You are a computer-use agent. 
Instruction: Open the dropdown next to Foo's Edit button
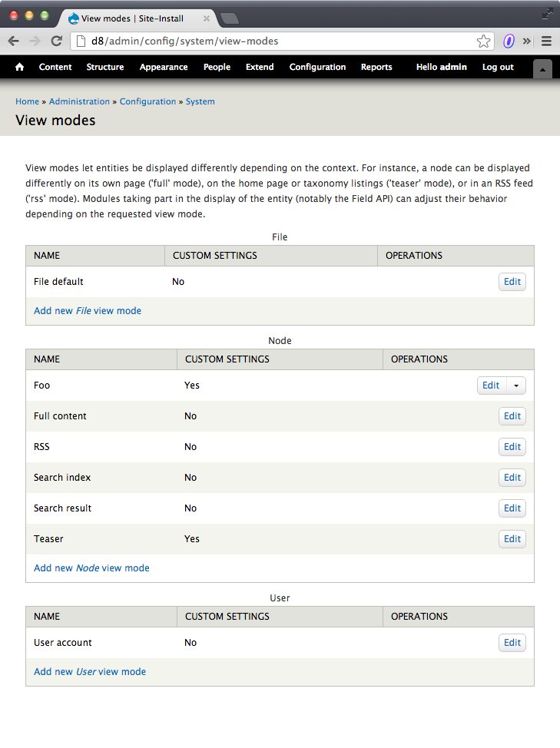515,385
